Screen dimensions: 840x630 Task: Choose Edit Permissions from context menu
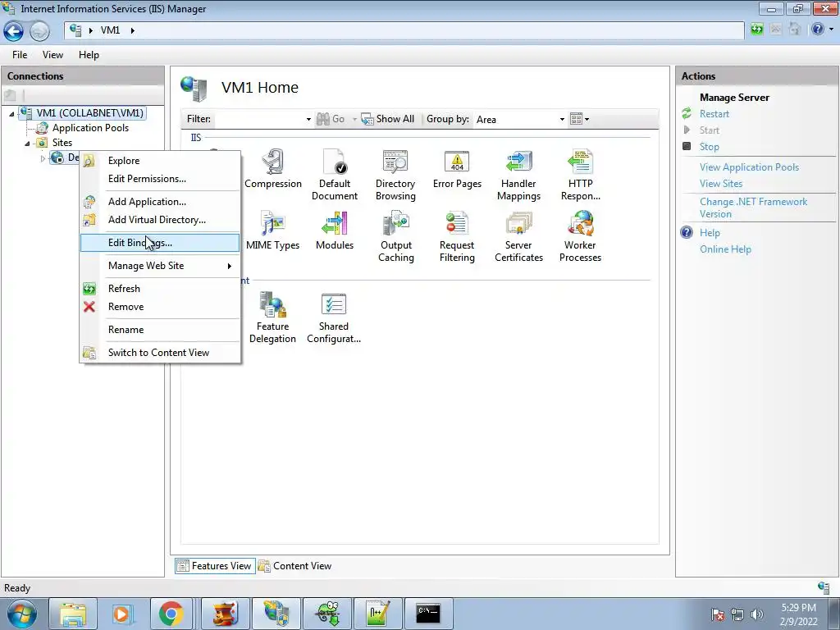click(x=160, y=179)
